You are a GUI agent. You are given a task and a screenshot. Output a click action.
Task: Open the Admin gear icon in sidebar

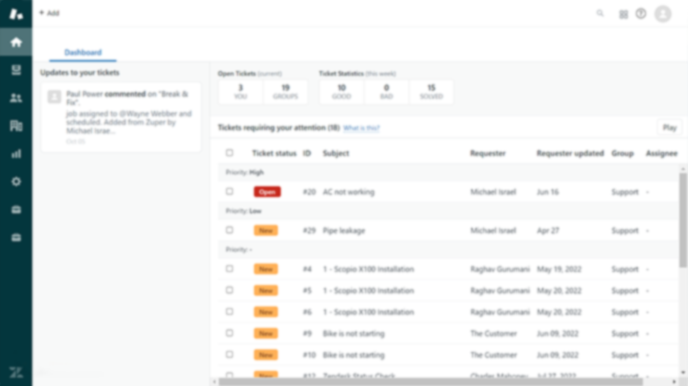[x=16, y=182]
